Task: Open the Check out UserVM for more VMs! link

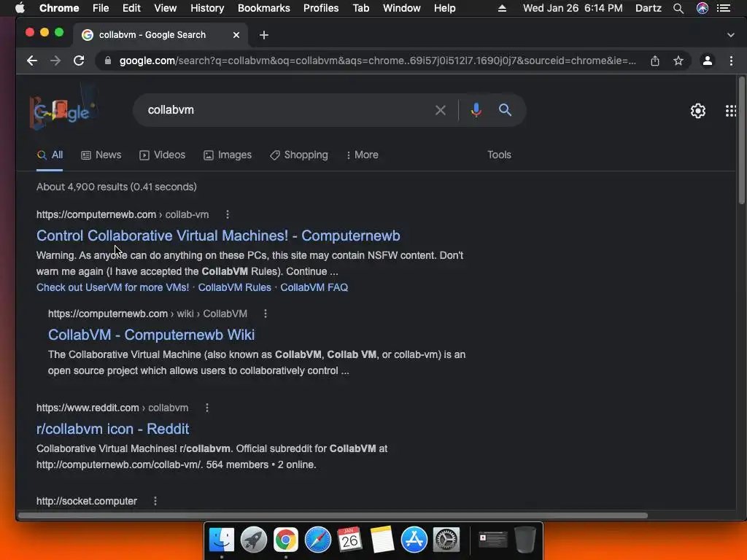Action: [113, 287]
